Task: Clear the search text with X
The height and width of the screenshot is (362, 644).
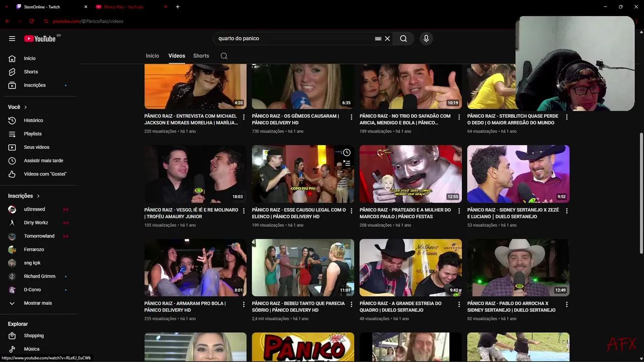Action: coord(387,39)
